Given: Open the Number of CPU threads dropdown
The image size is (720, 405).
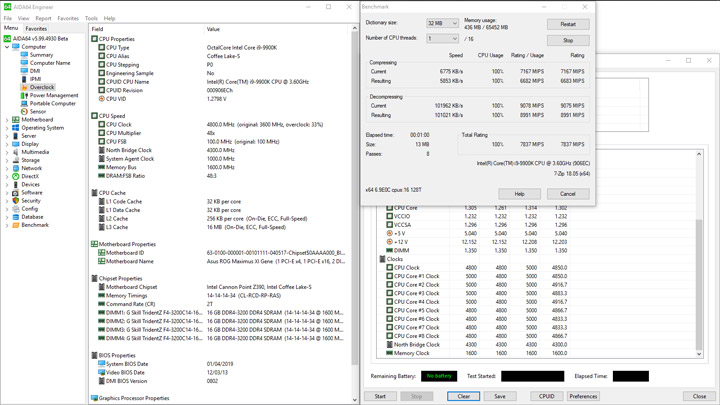Looking at the screenshot, I should (442, 39).
